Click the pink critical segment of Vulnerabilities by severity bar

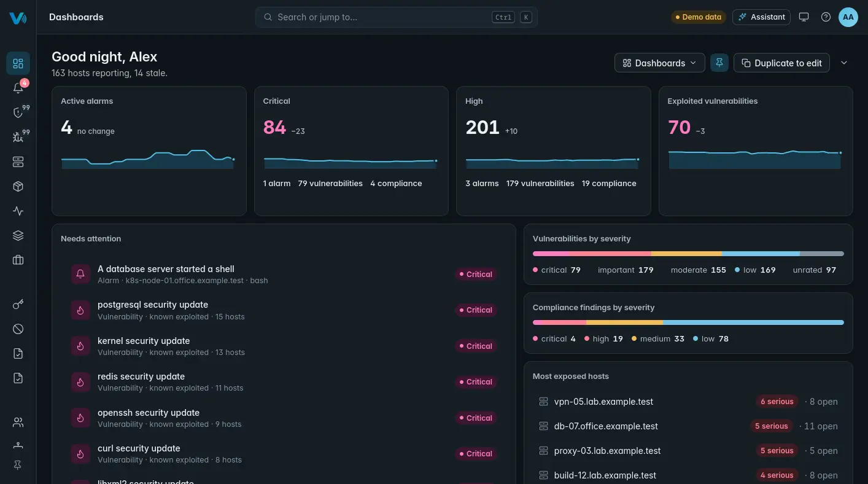tap(551, 254)
